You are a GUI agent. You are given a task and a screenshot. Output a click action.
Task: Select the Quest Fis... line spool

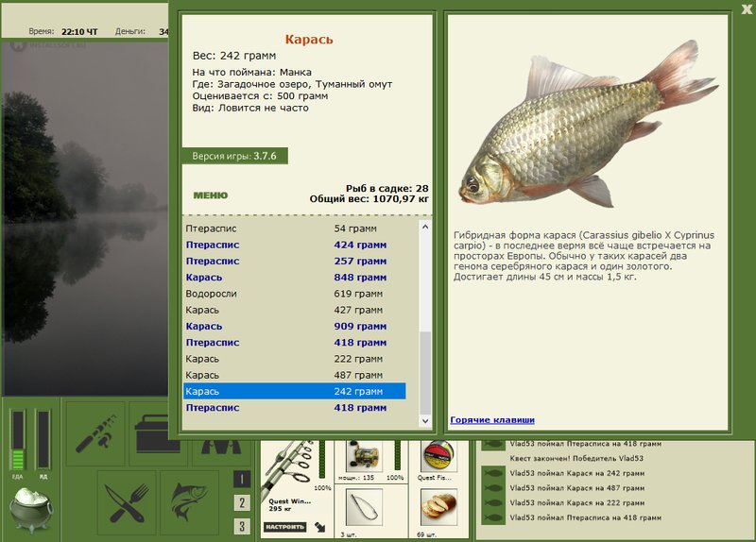click(438, 457)
